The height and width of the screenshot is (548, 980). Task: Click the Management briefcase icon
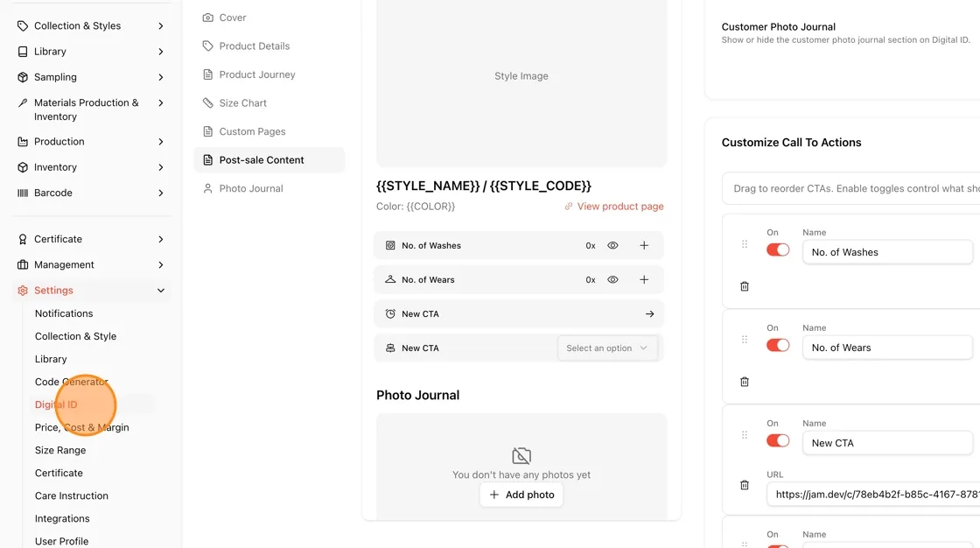23,264
